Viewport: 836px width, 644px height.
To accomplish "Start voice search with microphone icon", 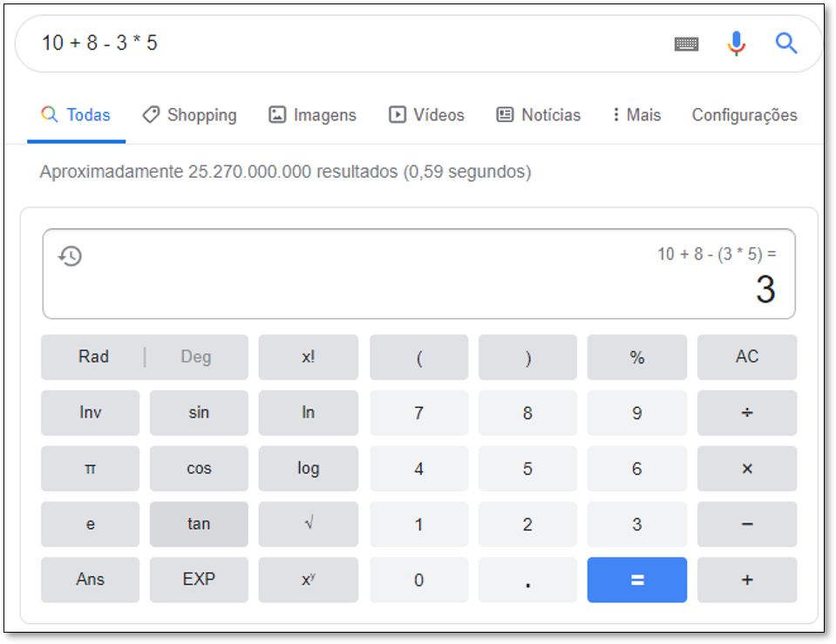I will tap(737, 43).
